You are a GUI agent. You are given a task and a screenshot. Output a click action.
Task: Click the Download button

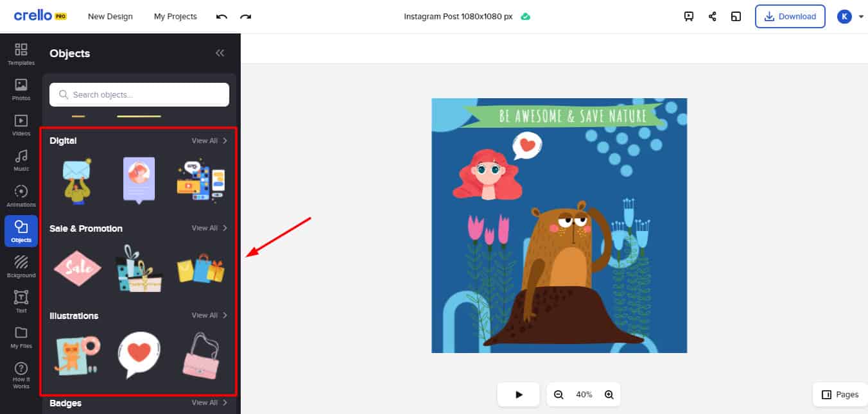790,17
